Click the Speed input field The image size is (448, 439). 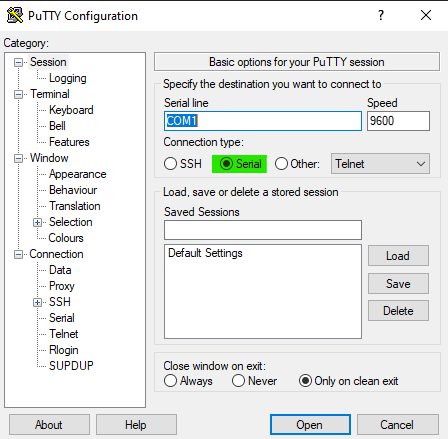tap(398, 121)
